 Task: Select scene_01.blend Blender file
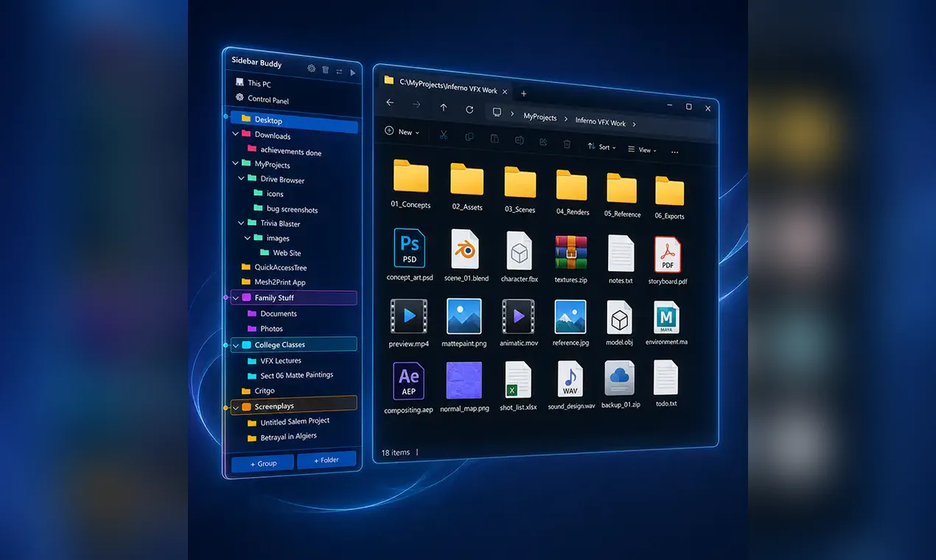click(x=466, y=256)
